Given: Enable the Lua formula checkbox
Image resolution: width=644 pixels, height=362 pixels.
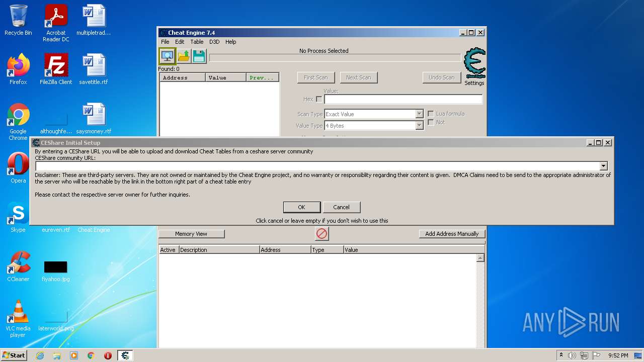Looking at the screenshot, I should 431,114.
